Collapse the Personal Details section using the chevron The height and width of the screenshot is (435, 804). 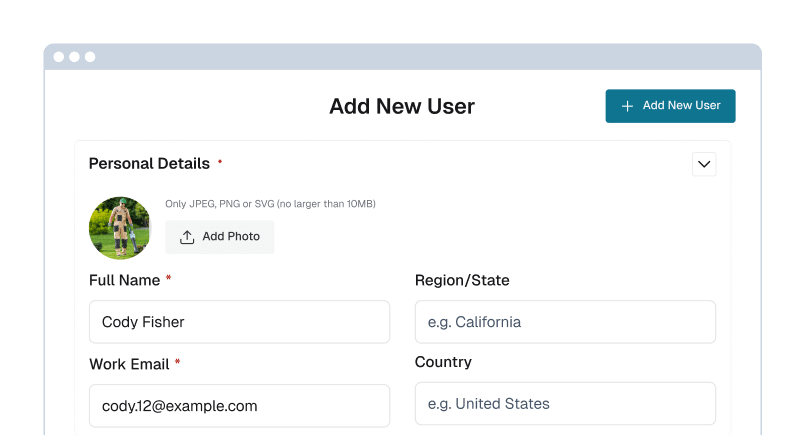pos(704,164)
